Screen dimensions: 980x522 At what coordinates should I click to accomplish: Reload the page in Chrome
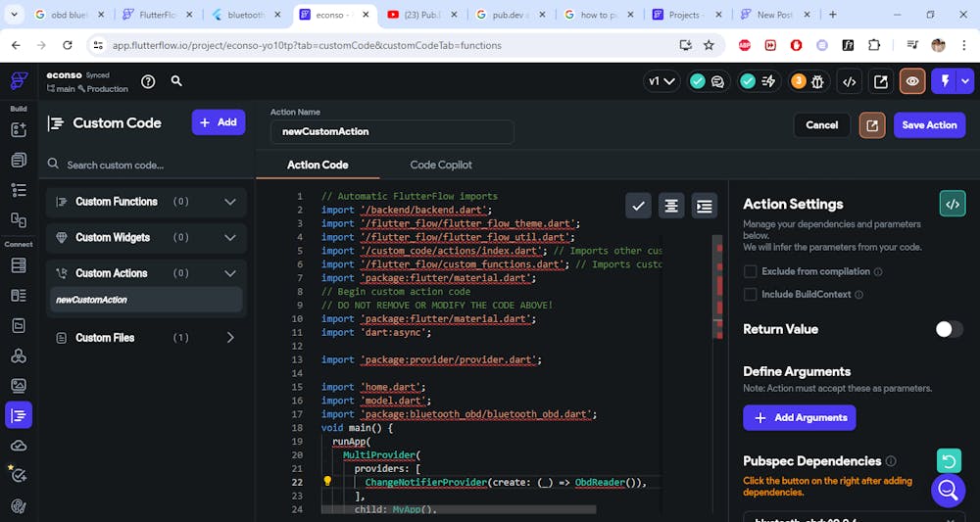pyautogui.click(x=68, y=45)
